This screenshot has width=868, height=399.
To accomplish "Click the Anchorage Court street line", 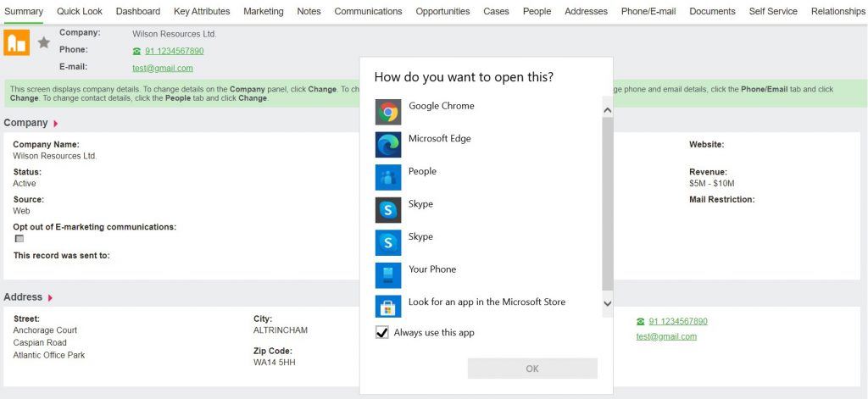I will click(45, 330).
